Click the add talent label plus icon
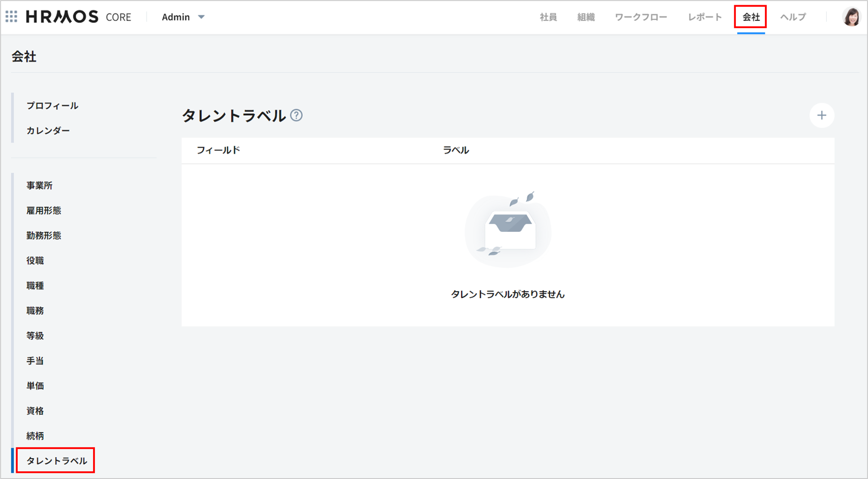 click(x=821, y=115)
